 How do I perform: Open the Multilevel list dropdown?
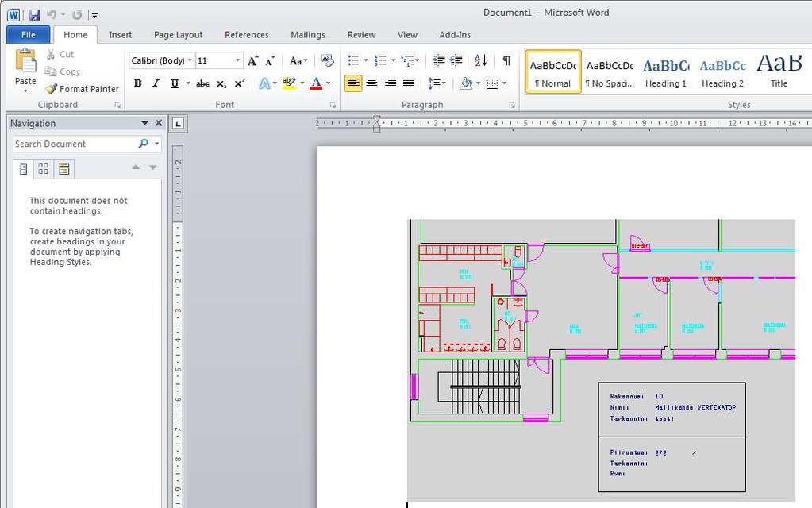click(x=417, y=60)
